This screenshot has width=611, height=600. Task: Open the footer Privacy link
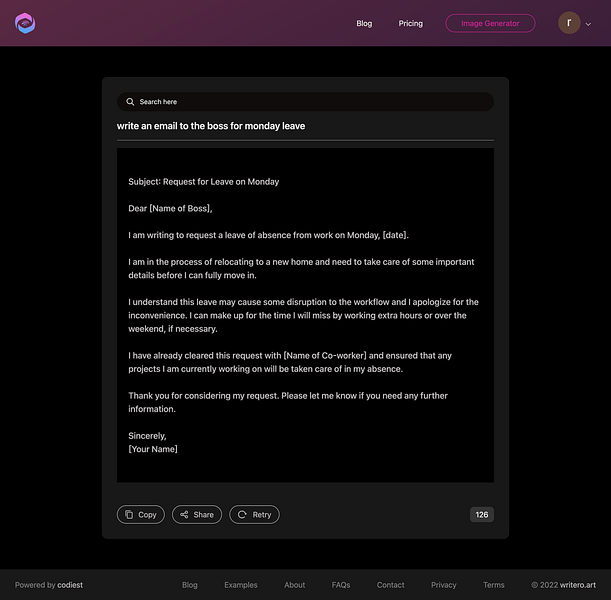443,585
